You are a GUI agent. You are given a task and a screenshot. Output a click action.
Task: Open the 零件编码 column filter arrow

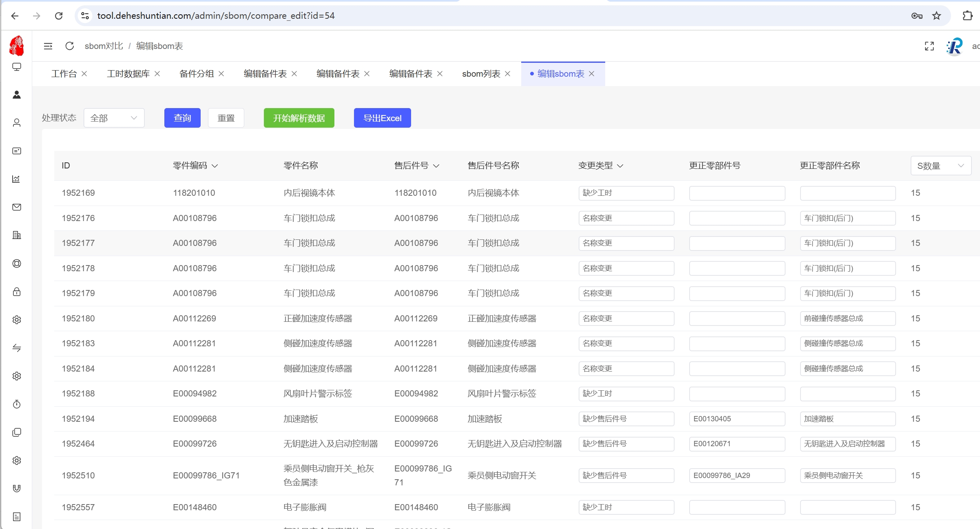pyautogui.click(x=215, y=166)
